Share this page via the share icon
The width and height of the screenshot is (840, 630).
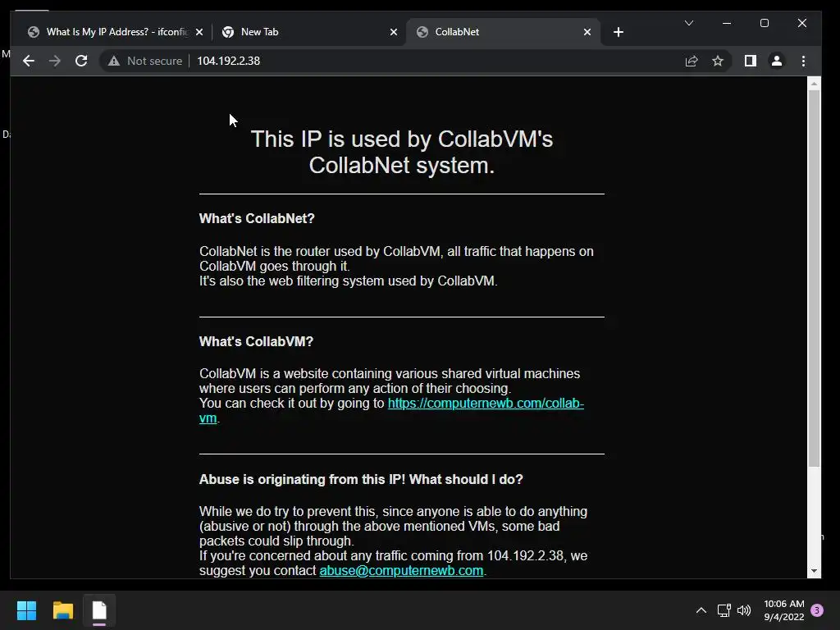coord(692,61)
